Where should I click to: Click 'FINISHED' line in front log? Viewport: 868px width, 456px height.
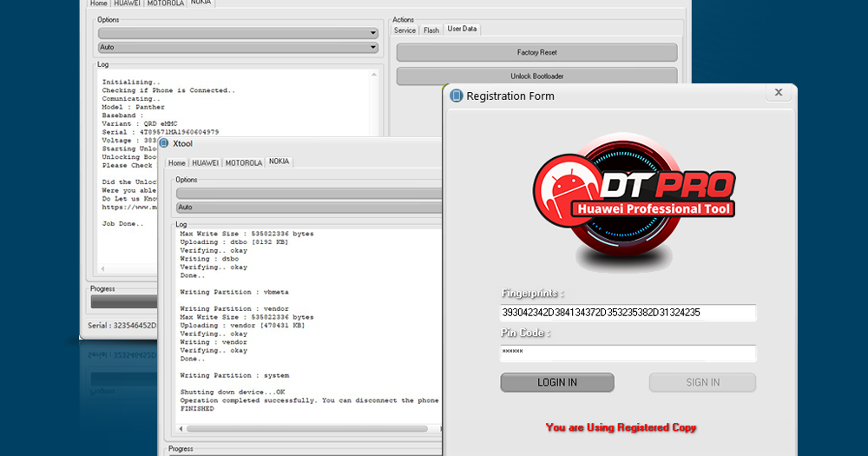[x=197, y=409]
